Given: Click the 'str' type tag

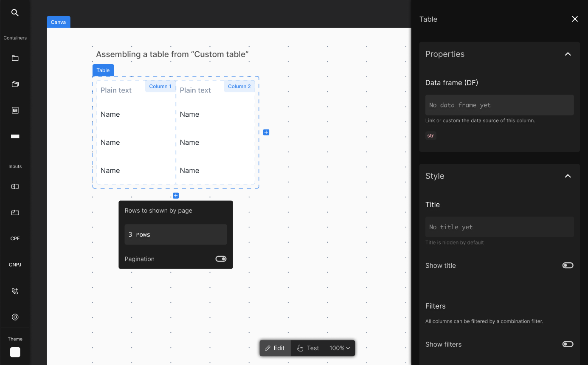Looking at the screenshot, I should coord(431,136).
